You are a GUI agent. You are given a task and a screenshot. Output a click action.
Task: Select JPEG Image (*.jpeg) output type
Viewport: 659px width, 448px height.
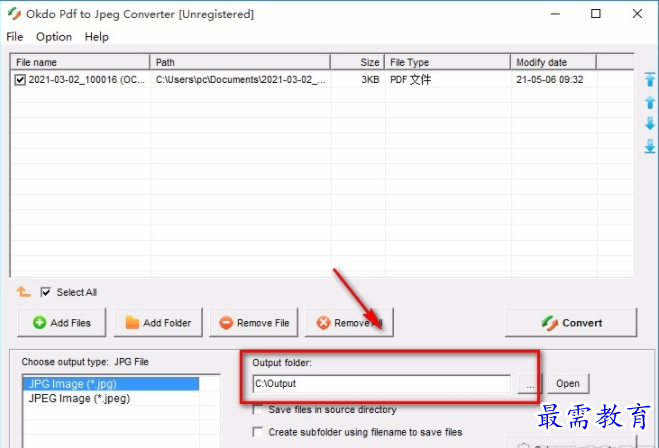pos(111,398)
